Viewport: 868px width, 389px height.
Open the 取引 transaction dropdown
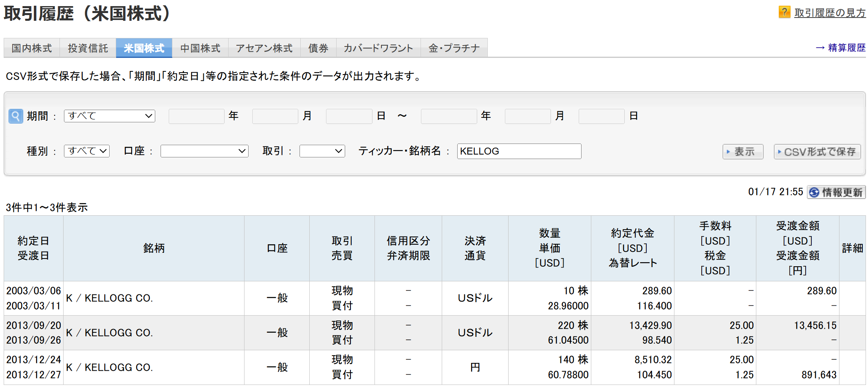322,151
